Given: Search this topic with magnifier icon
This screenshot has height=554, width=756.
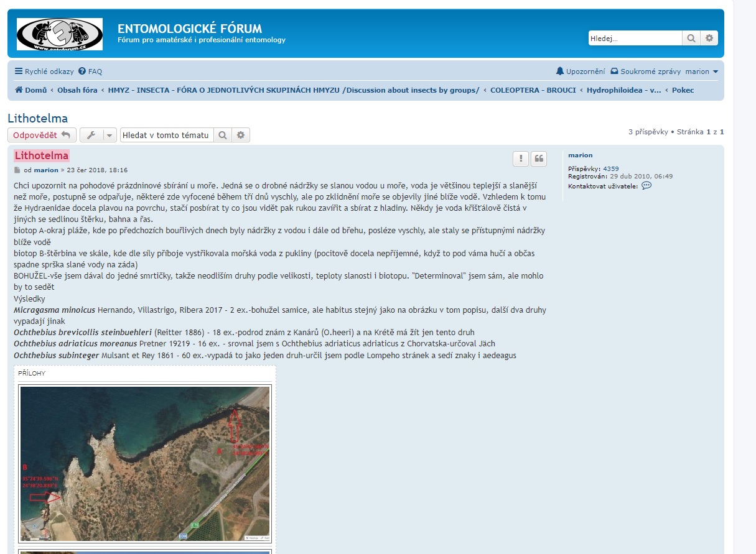Looking at the screenshot, I should (x=222, y=135).
